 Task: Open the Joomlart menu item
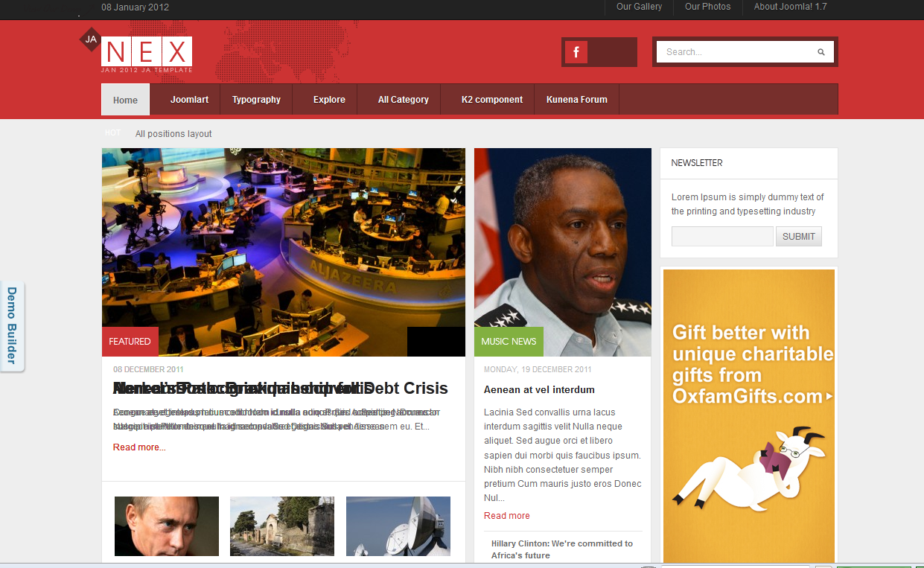click(x=189, y=100)
